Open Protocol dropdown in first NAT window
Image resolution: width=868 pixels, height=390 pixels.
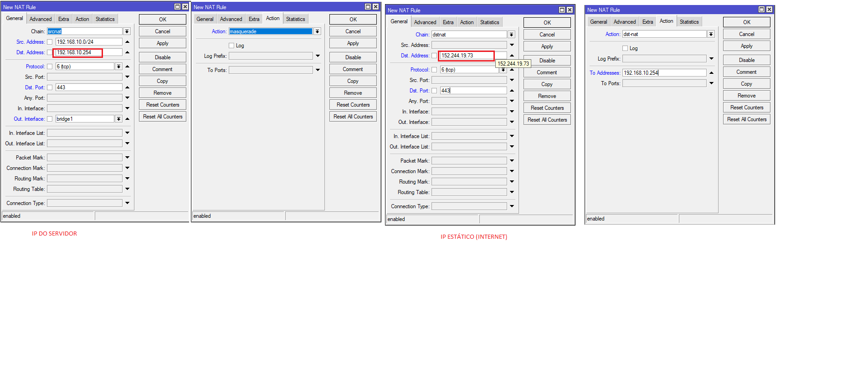(x=118, y=67)
